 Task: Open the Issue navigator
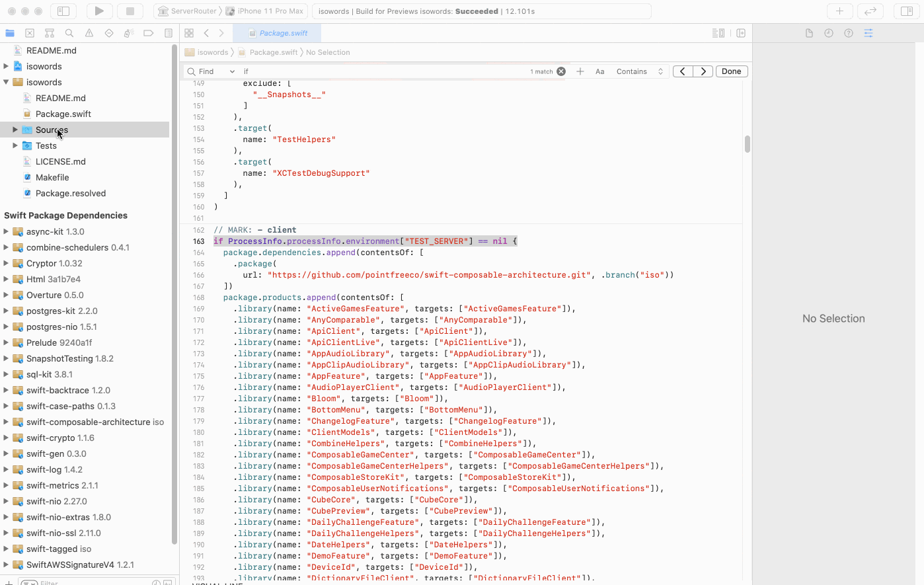[x=89, y=33]
